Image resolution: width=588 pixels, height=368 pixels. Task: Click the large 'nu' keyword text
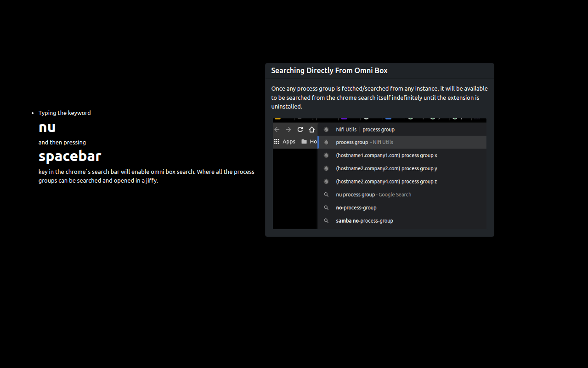point(47,127)
